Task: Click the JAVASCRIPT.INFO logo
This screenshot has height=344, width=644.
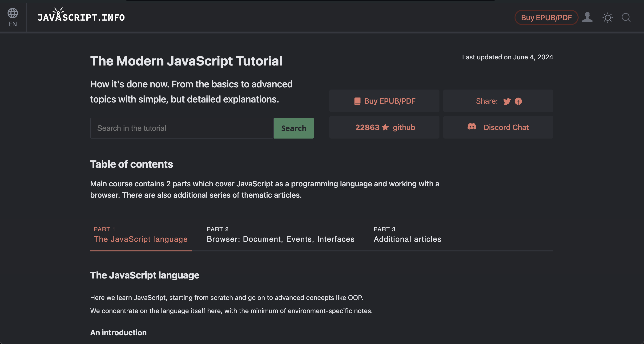Action: click(x=81, y=17)
